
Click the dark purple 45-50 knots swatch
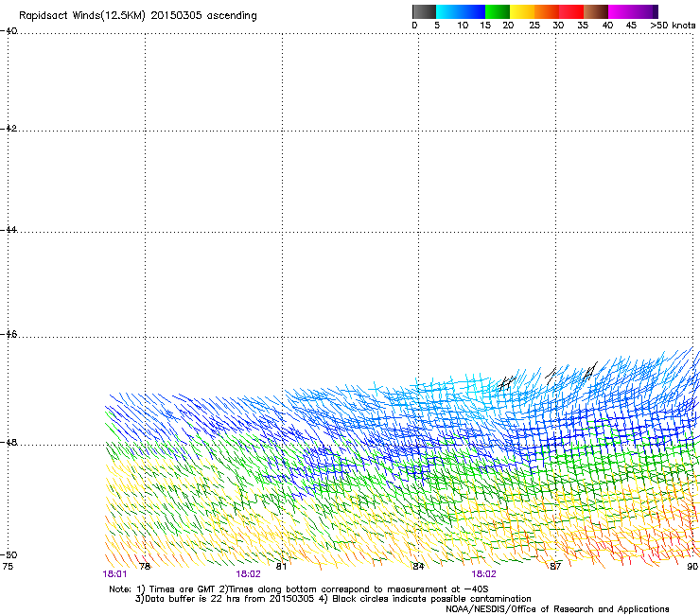pyautogui.click(x=645, y=11)
